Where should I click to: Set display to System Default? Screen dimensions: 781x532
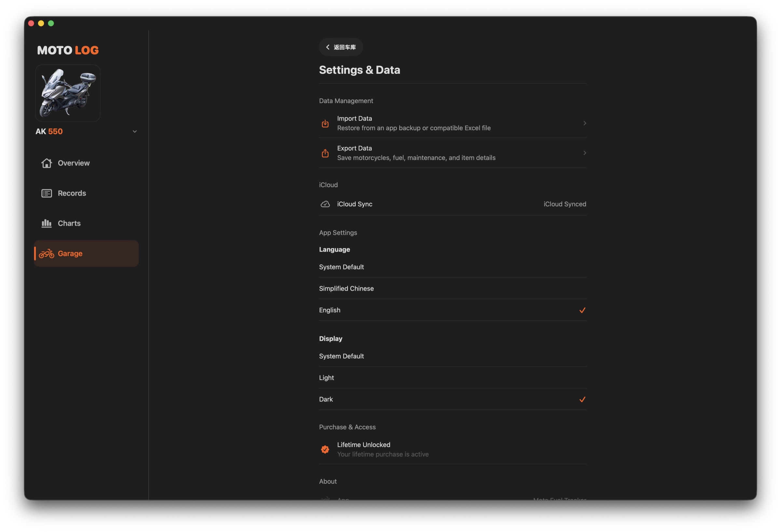coord(453,356)
